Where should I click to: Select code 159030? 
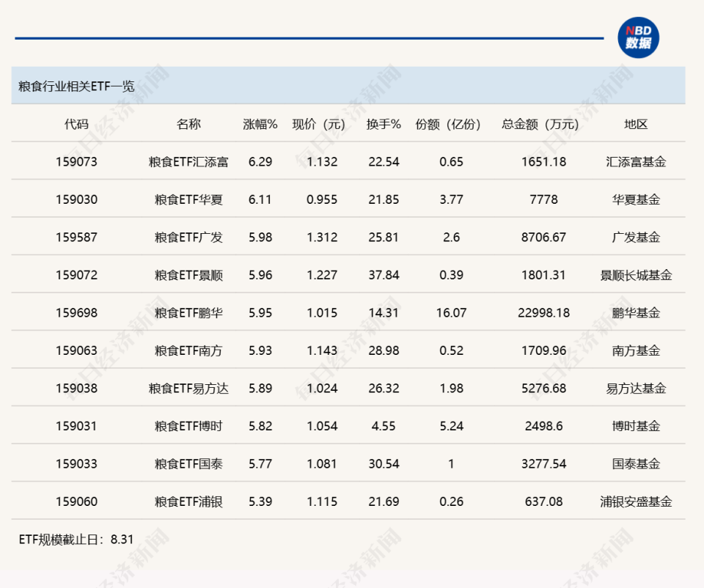coord(76,199)
